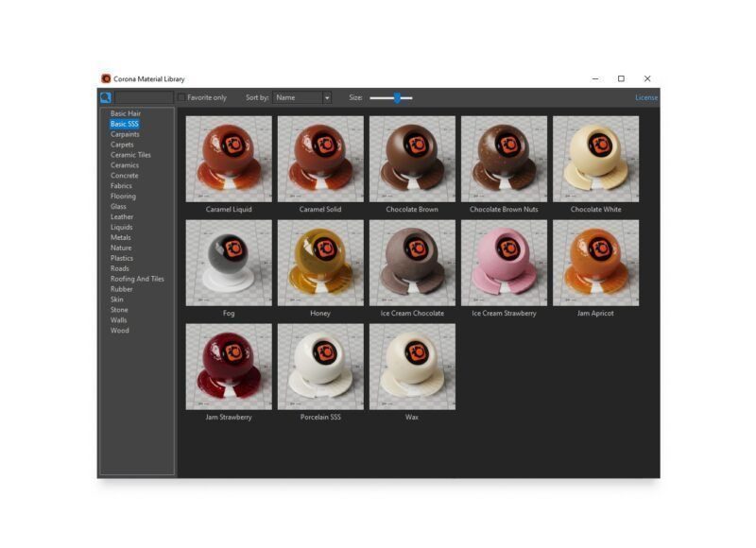Screen dimensions: 756x548
Task: Select the Jam Strawberry material preview
Action: (229, 367)
